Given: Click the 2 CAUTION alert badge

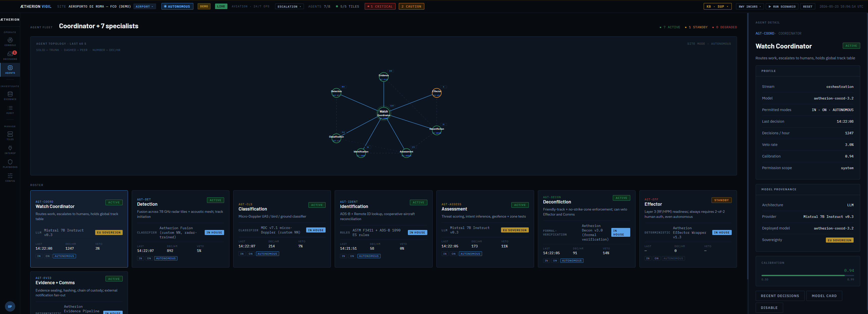Looking at the screenshot, I should (x=411, y=6).
